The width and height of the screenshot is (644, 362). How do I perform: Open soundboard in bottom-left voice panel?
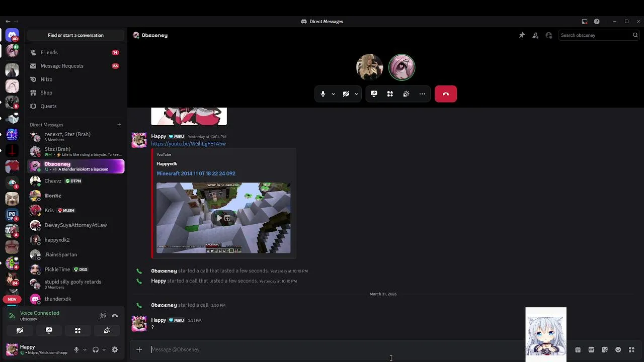(107, 330)
